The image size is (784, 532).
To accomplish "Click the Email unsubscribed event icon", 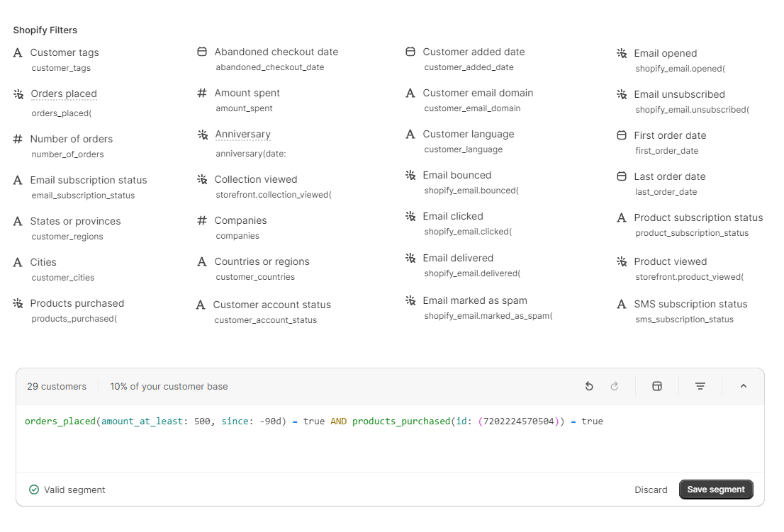I will coord(622,94).
